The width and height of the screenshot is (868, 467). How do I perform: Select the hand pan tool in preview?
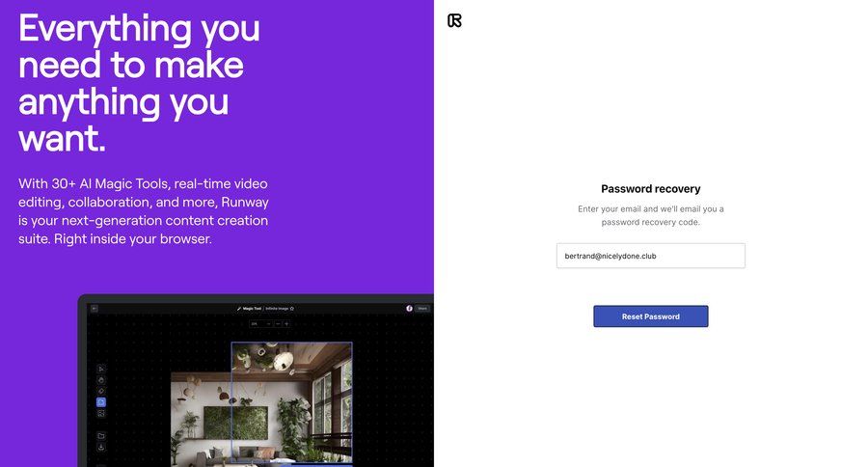pyautogui.click(x=101, y=380)
